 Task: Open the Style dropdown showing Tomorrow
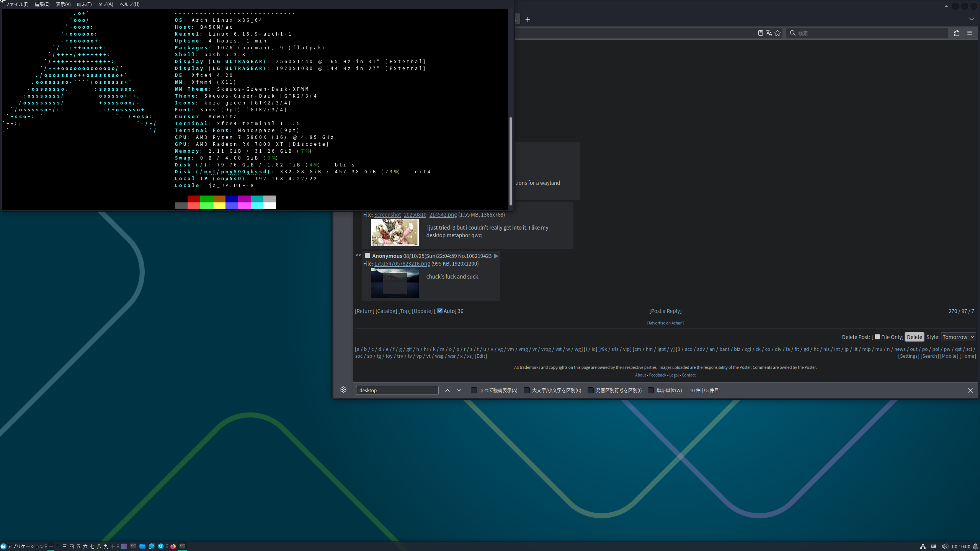(958, 337)
